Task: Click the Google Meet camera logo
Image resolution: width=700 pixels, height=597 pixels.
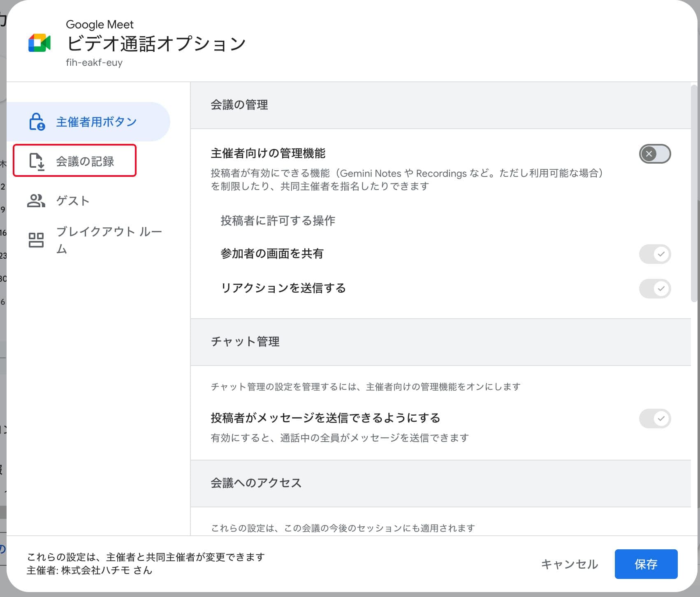Action: [x=39, y=43]
